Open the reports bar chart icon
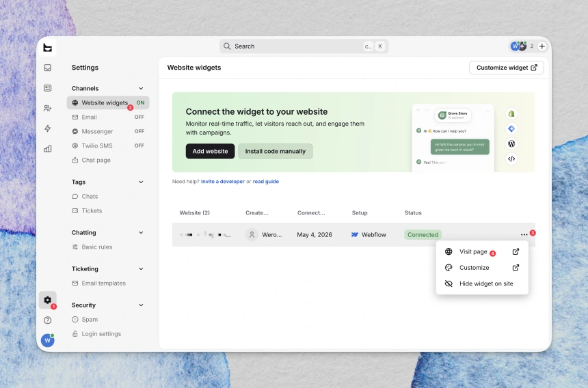588x388 pixels. (48, 149)
